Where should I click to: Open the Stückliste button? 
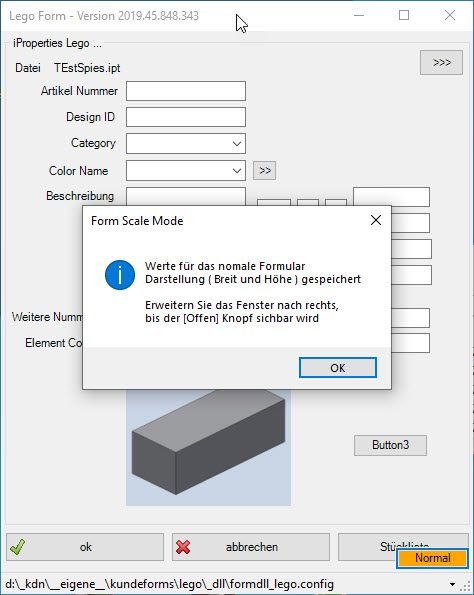[x=367, y=541]
